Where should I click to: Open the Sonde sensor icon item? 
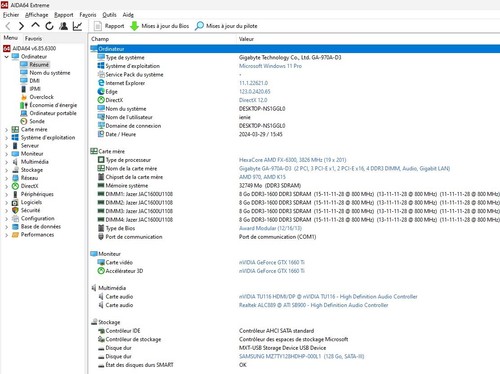[24, 121]
